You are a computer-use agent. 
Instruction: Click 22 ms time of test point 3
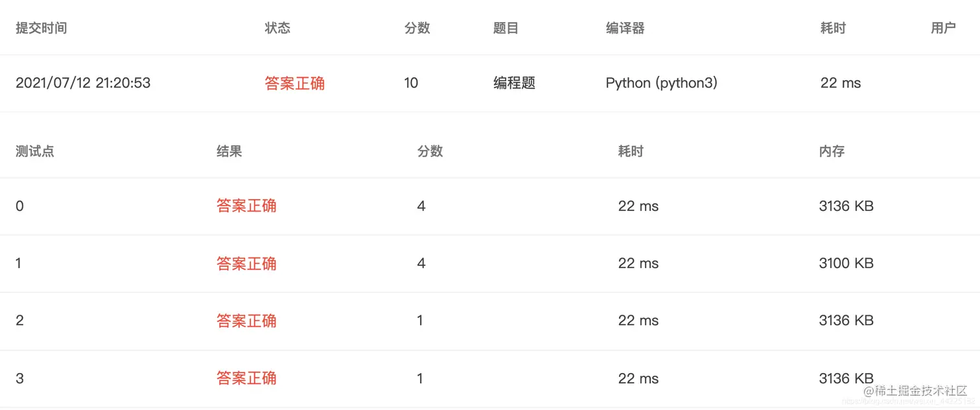(x=638, y=378)
